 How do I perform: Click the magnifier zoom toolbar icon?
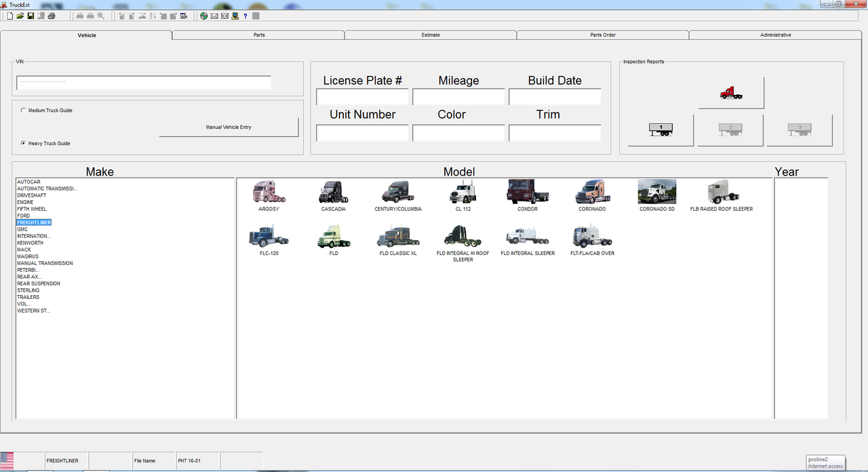(101, 16)
